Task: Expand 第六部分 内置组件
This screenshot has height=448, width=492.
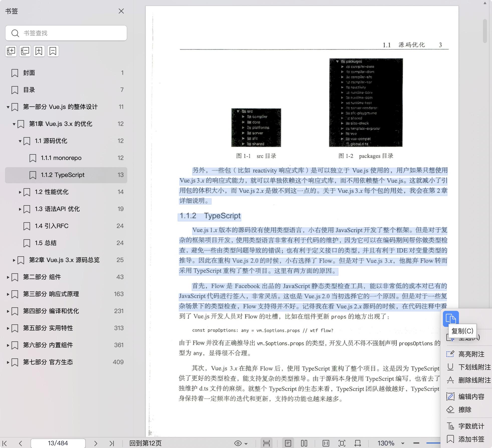Action: 8,345
